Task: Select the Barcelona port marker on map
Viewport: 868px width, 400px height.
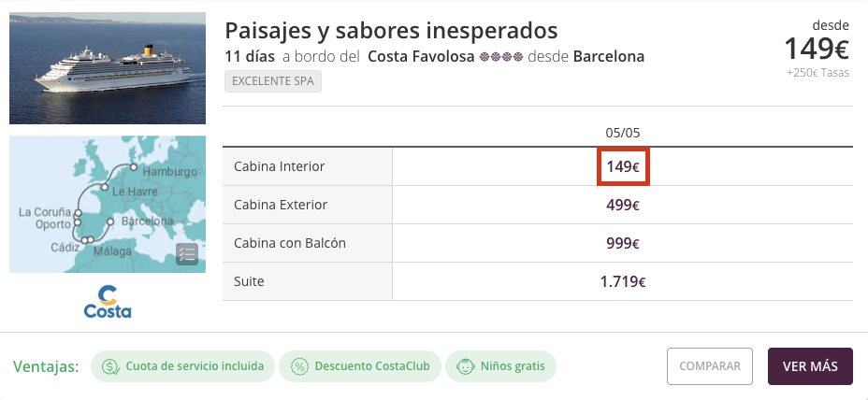Action: (110, 221)
